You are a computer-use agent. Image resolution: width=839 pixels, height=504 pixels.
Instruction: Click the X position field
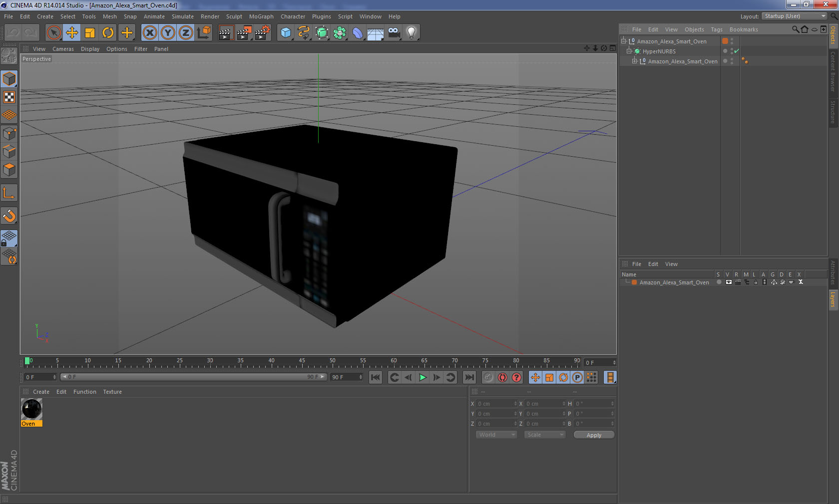[x=497, y=404]
